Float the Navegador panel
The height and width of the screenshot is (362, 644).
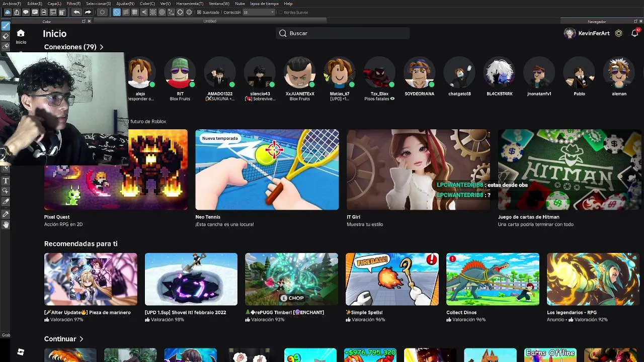point(635,22)
